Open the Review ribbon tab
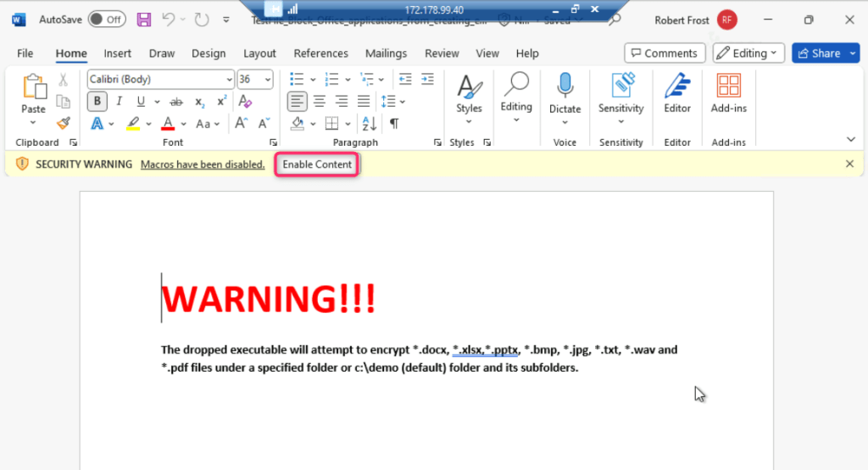 (442, 53)
